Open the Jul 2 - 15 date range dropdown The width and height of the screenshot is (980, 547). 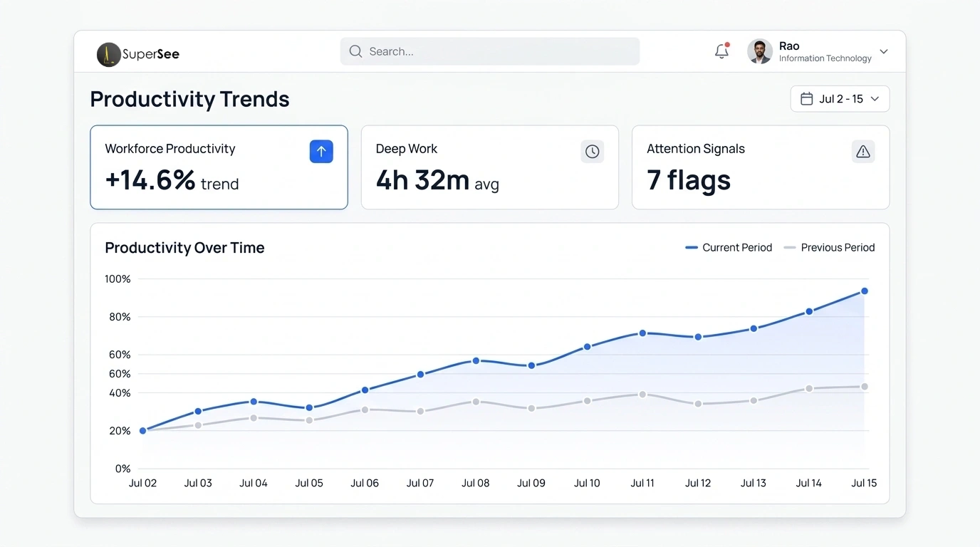(840, 99)
